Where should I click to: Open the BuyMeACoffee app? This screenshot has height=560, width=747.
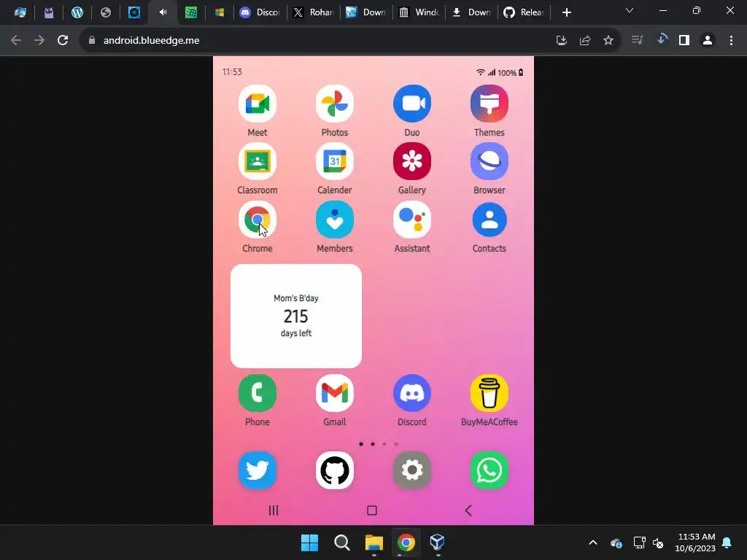pyautogui.click(x=489, y=393)
